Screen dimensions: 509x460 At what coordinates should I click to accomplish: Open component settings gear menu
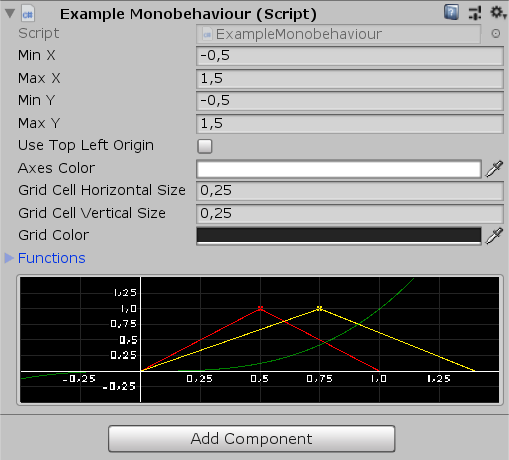pyautogui.click(x=498, y=13)
